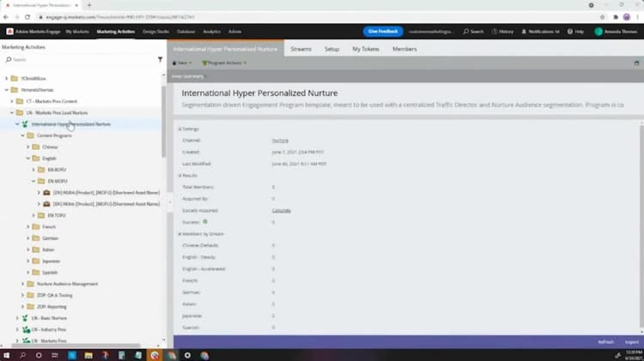644x361 pixels.
Task: Click the tree panel vertical scrollbar
Action: (164, 121)
